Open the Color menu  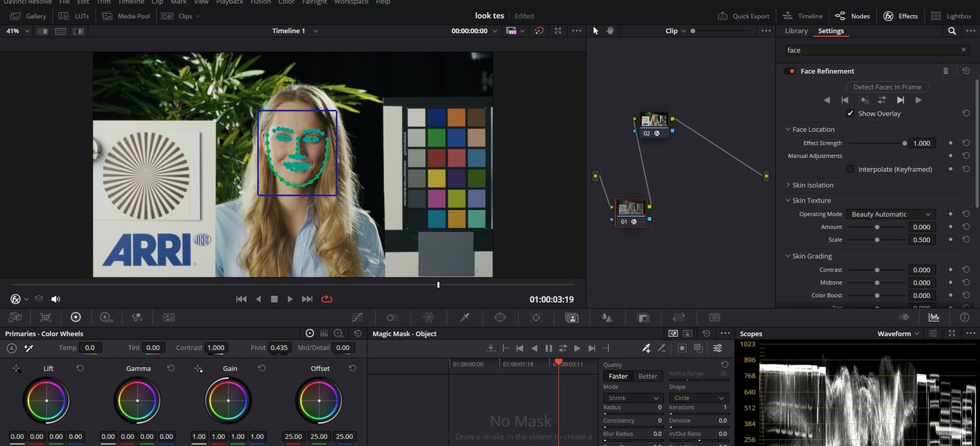coord(286,3)
